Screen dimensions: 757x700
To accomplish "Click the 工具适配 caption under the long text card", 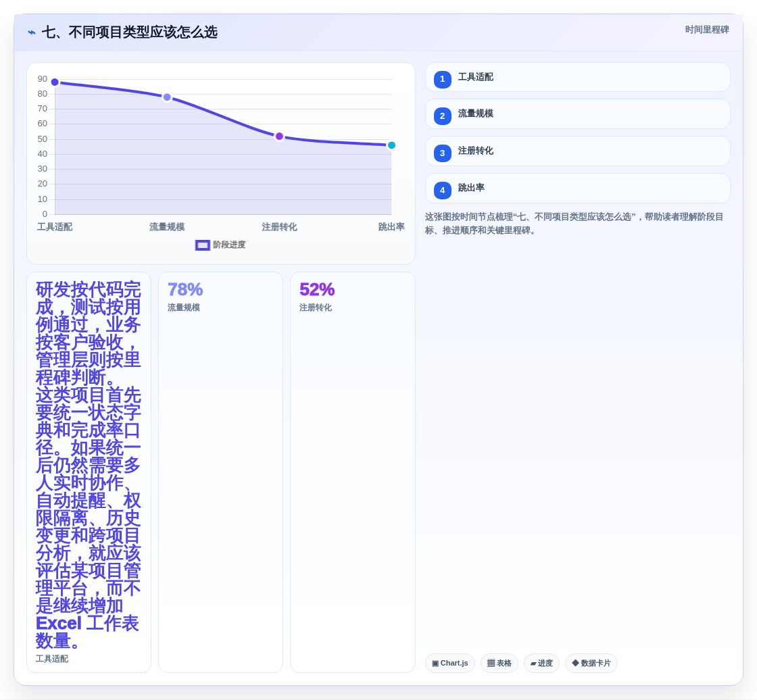I will click(51, 659).
